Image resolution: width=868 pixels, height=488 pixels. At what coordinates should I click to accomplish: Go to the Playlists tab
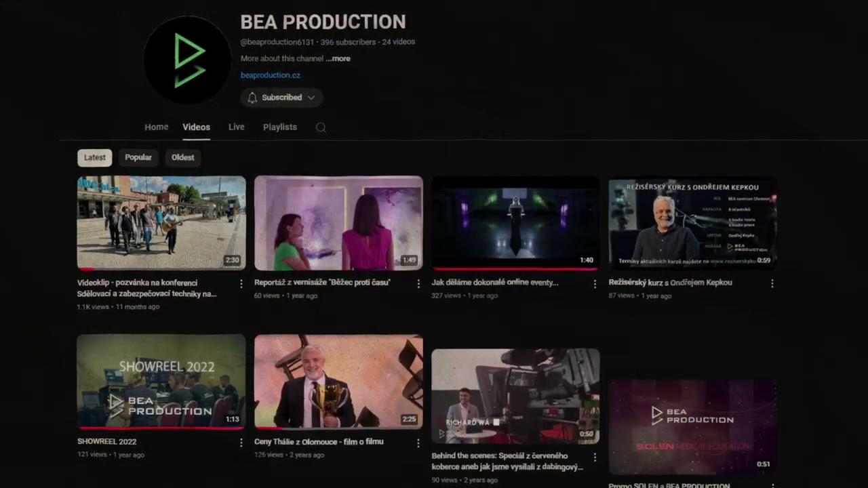coord(280,127)
